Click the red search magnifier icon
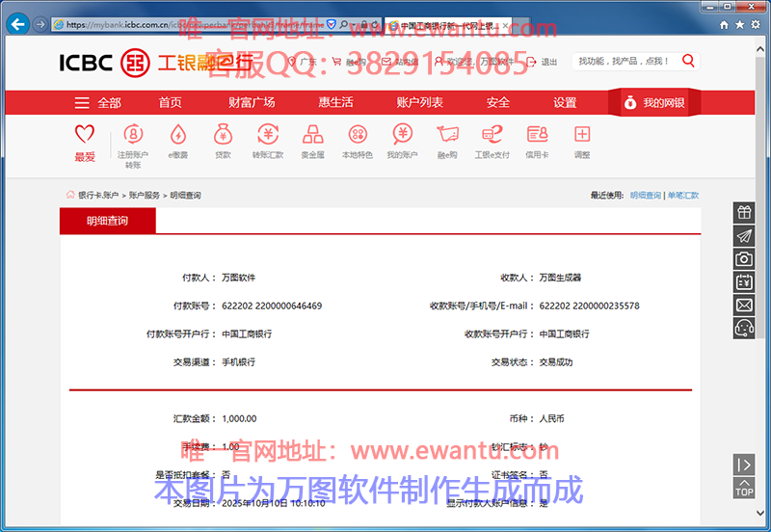 pyautogui.click(x=688, y=61)
